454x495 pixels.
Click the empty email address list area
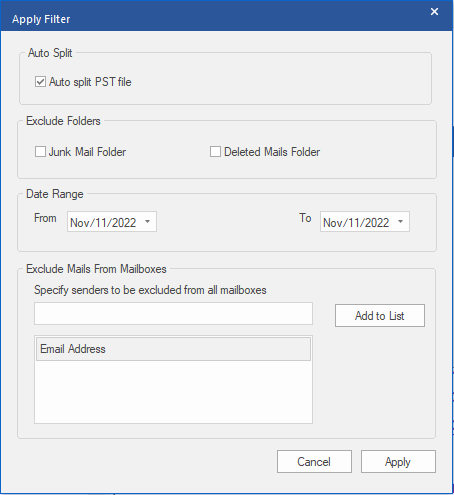tap(173, 392)
